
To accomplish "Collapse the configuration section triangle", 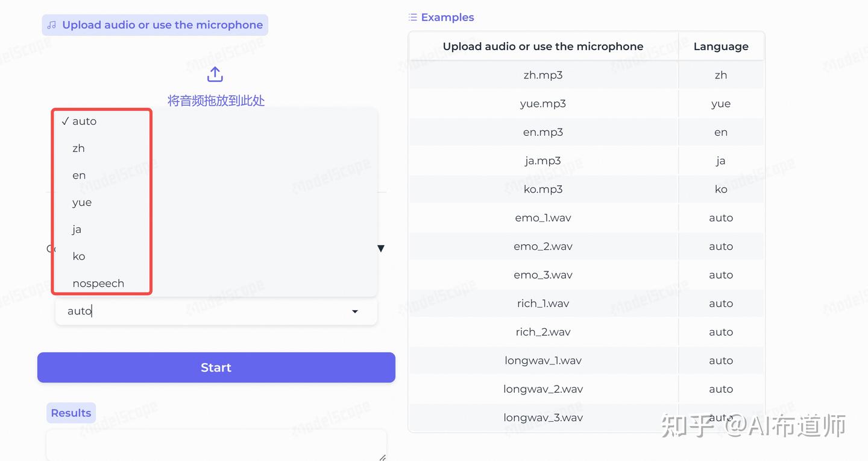I will pos(381,249).
